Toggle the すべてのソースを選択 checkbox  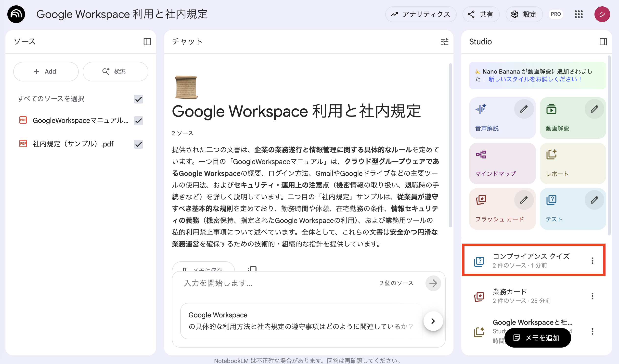tap(139, 99)
